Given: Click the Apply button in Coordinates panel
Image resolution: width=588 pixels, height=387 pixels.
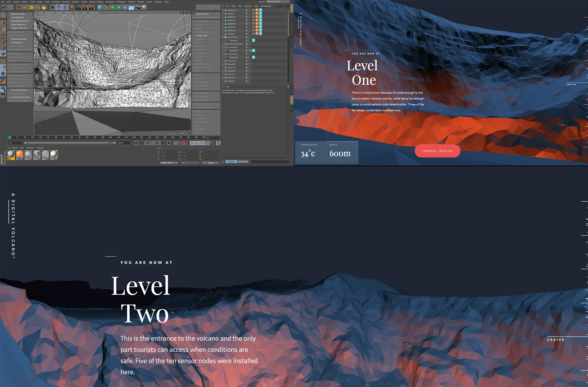Looking at the screenshot, I should 211,163.
